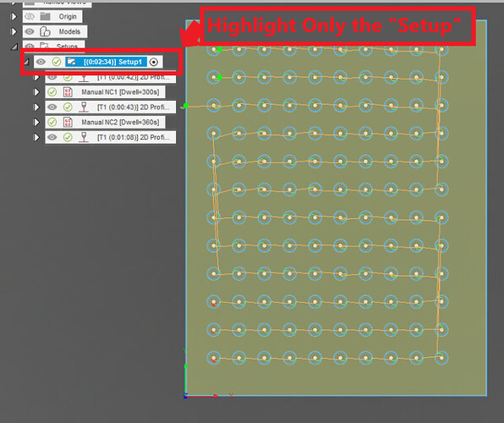Click green checkmark status icon of Setup1
Viewport: 504px width, 423px height.
coord(57,62)
